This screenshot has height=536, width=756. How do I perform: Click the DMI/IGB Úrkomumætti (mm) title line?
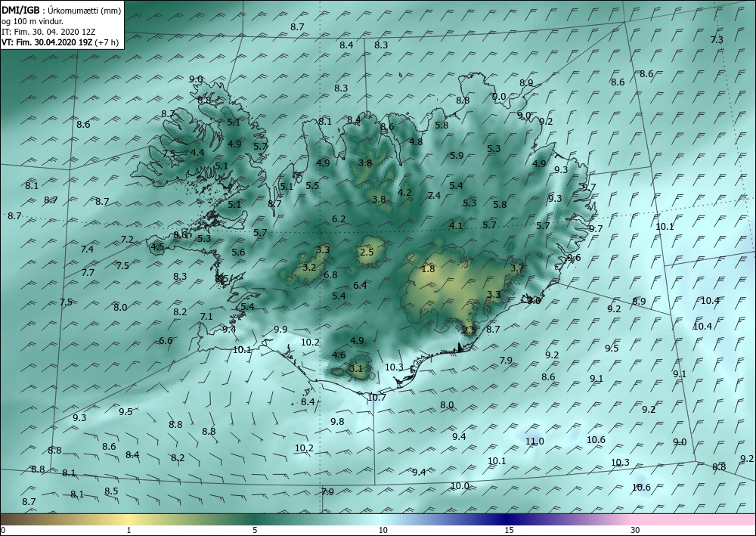62,10
